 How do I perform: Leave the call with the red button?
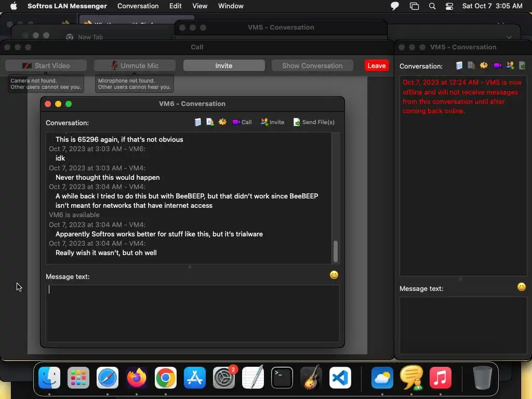pyautogui.click(x=377, y=65)
